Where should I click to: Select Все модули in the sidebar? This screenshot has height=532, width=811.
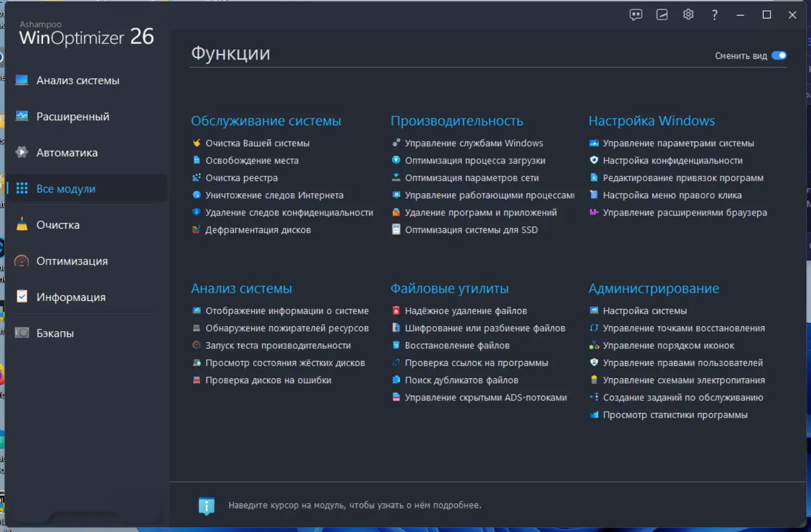87,188
